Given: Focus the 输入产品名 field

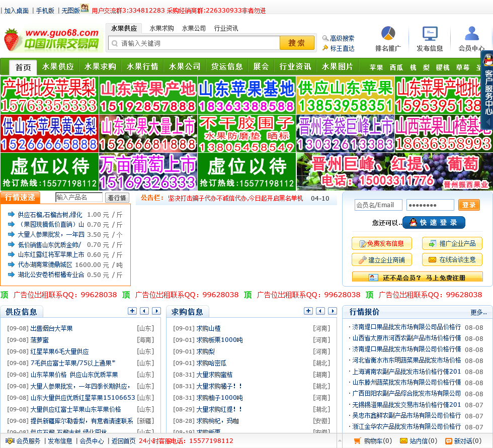Looking at the screenshot, I should 79,197.
